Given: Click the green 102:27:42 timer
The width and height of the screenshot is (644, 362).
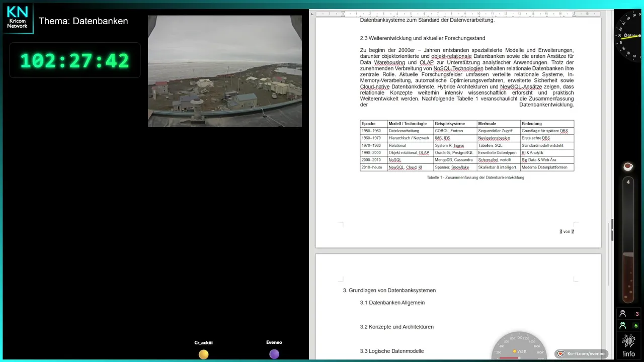Looking at the screenshot, I should pyautogui.click(x=74, y=61).
